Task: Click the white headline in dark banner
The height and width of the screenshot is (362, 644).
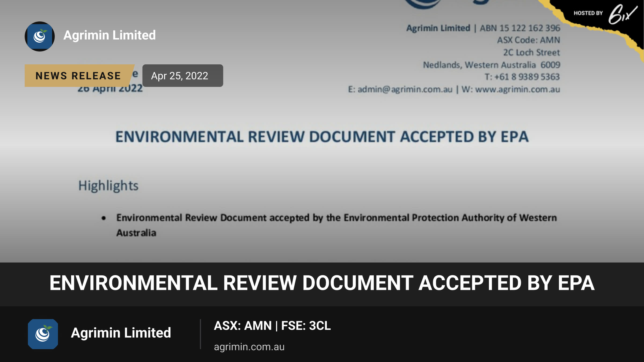Action: coord(322,283)
